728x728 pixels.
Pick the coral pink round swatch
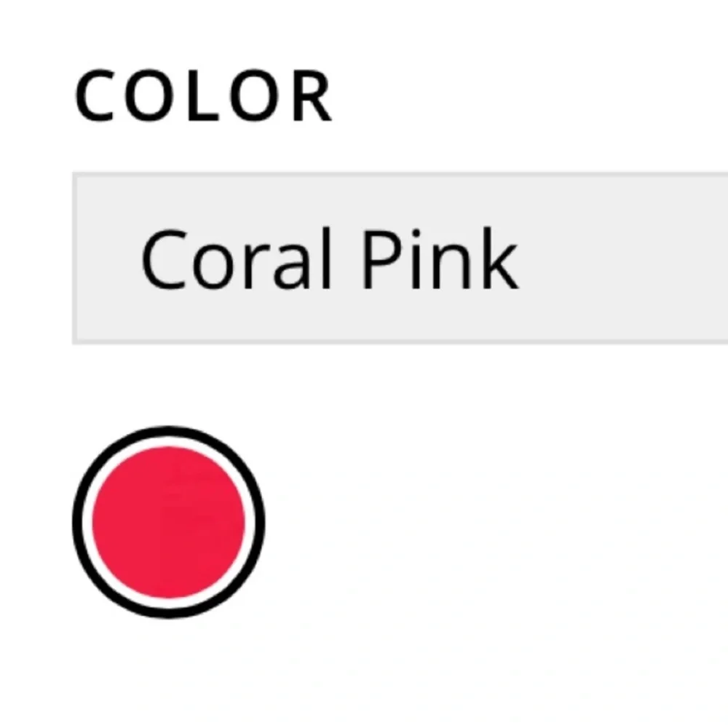pos(169,522)
